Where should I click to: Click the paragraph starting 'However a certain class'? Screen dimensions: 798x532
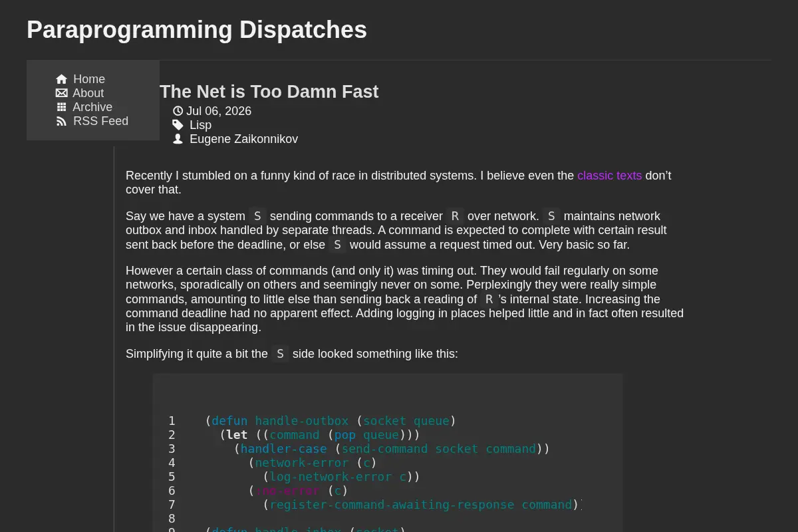[405, 299]
